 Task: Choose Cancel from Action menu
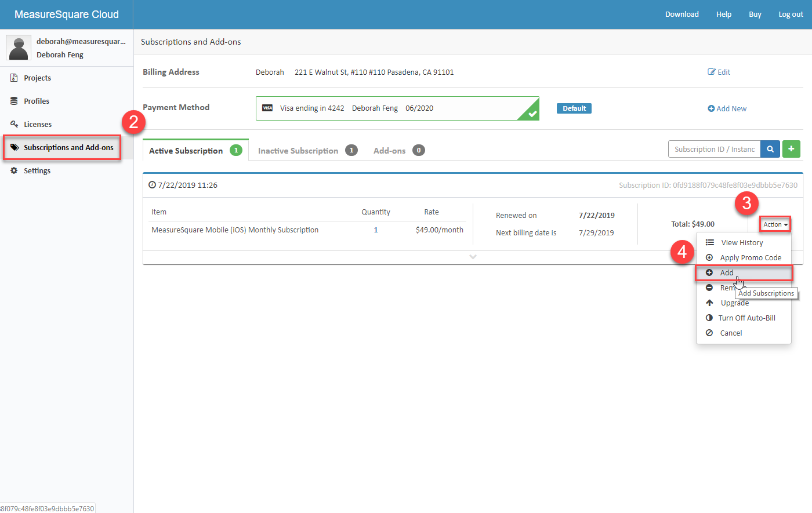coord(744,333)
